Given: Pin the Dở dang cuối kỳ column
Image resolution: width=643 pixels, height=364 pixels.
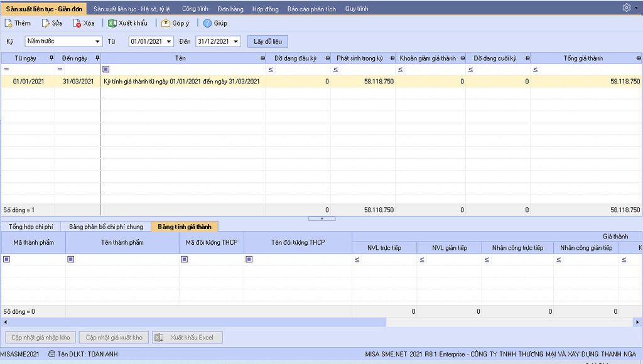Looking at the screenshot, I should click(527, 58).
